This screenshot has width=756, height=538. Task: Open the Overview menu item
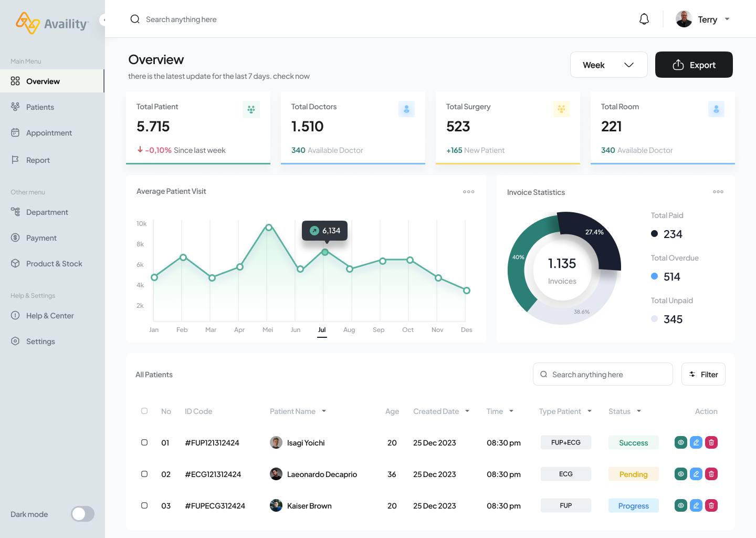coord(52,81)
